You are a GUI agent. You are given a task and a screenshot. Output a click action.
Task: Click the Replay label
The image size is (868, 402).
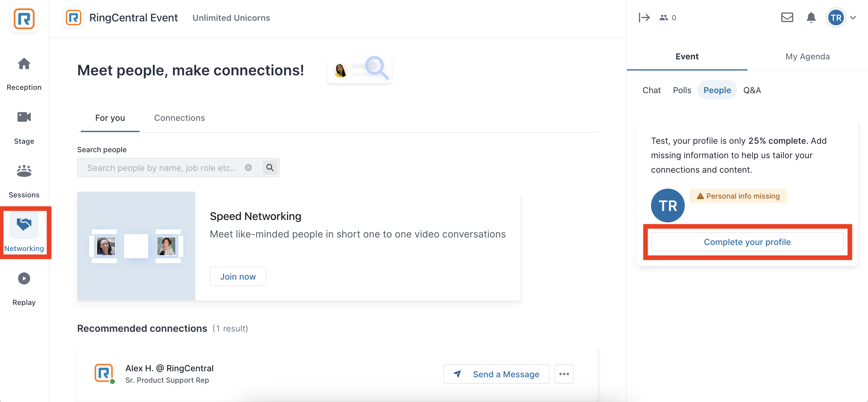point(24,302)
